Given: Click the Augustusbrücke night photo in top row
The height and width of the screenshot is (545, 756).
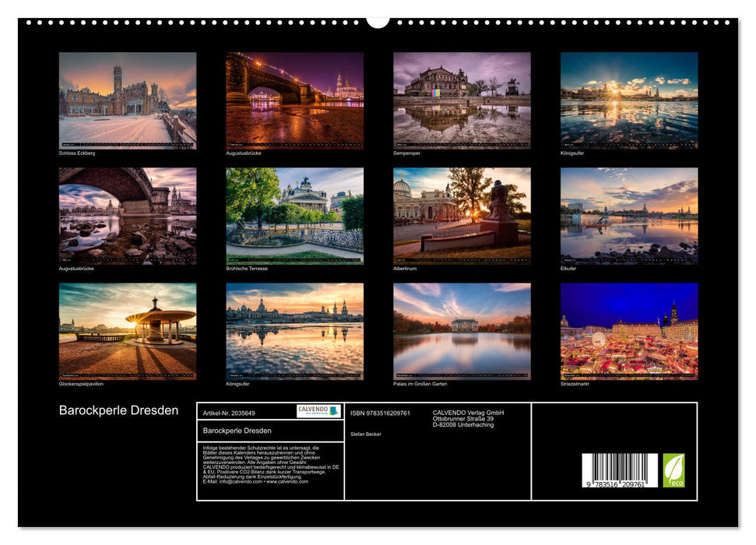Looking at the screenshot, I should pos(294,100).
